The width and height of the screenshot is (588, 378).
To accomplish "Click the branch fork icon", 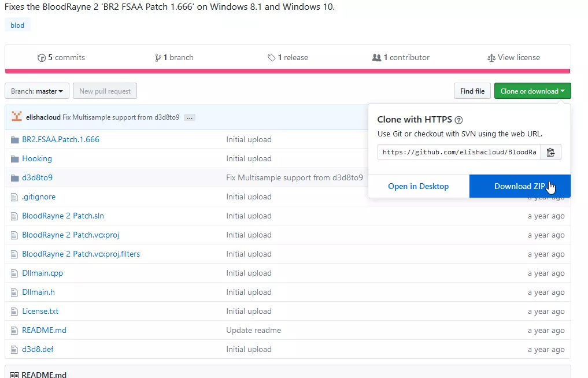I will (x=158, y=58).
